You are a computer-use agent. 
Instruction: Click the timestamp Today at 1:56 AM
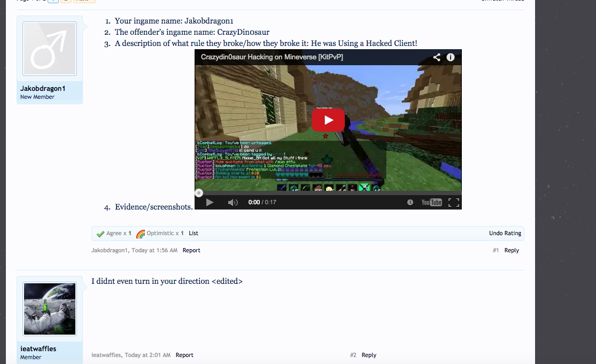pyautogui.click(x=154, y=250)
